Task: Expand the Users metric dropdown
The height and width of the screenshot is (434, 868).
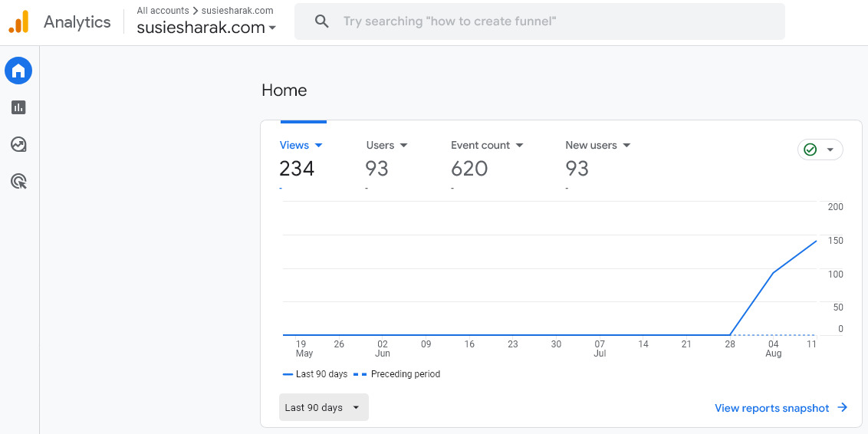Action: coord(404,146)
